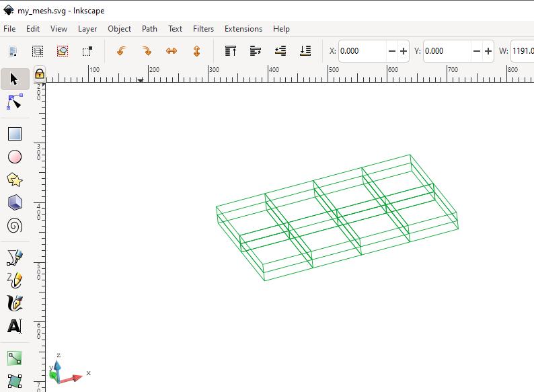
Task: Open the Extensions menu
Action: pyautogui.click(x=243, y=29)
